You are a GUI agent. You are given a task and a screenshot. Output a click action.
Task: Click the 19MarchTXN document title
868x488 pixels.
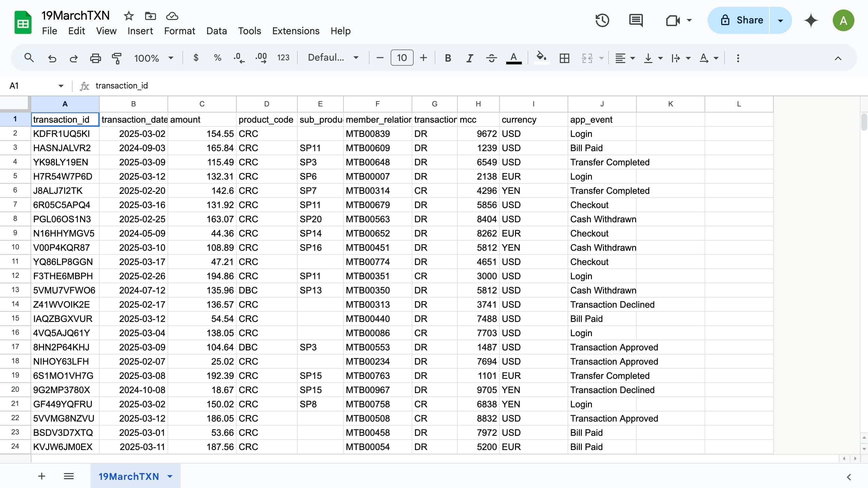point(75,16)
